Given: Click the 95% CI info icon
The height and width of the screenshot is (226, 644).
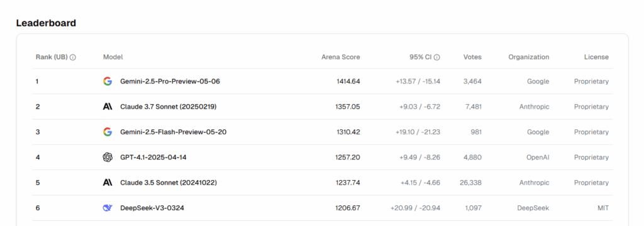Looking at the screenshot, I should (x=437, y=57).
